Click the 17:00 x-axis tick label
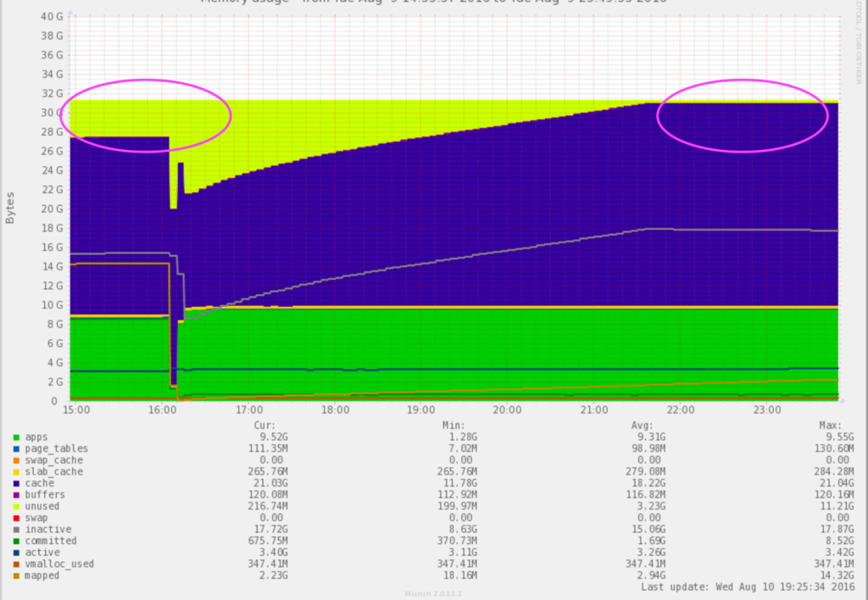Viewport: 868px width, 600px height. (x=249, y=410)
